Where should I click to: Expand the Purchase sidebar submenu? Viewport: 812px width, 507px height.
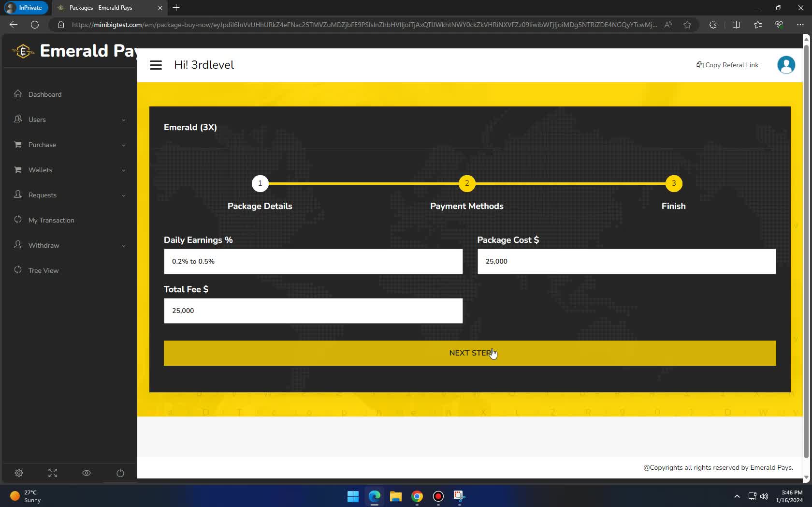69,145
